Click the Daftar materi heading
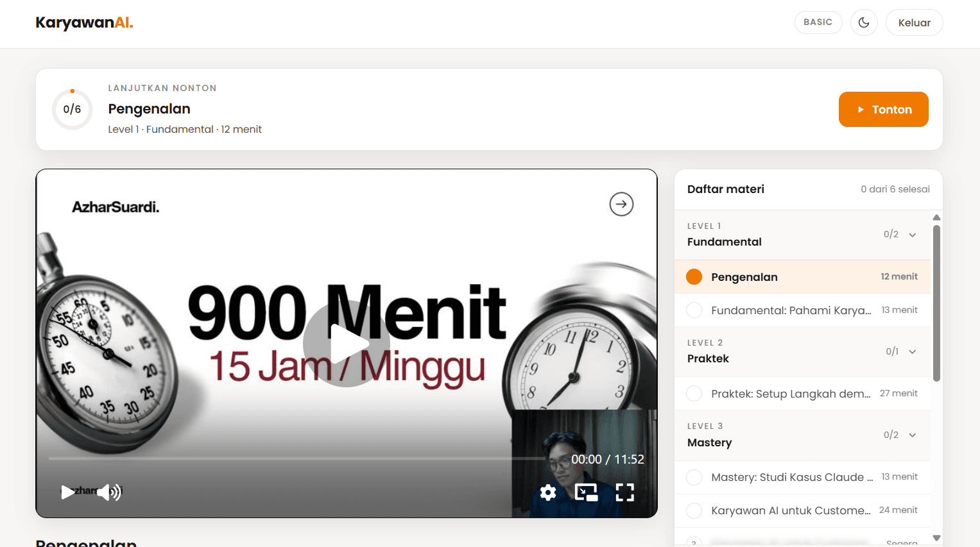The image size is (980, 547). pyautogui.click(x=726, y=189)
